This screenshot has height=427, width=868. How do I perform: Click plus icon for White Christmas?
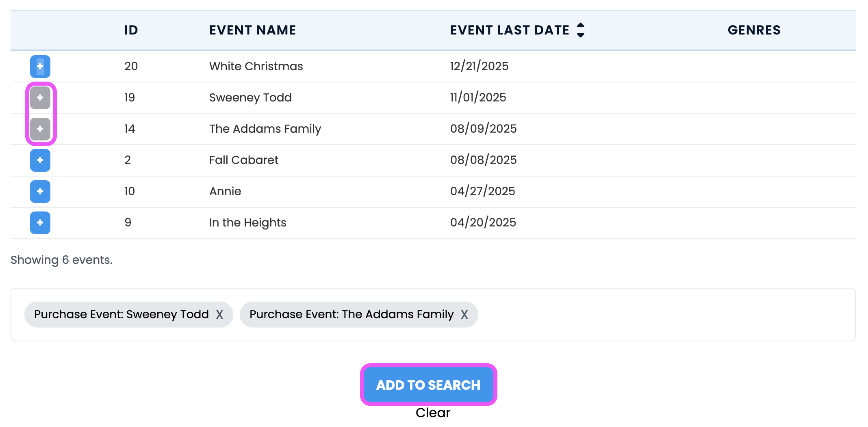pos(40,67)
